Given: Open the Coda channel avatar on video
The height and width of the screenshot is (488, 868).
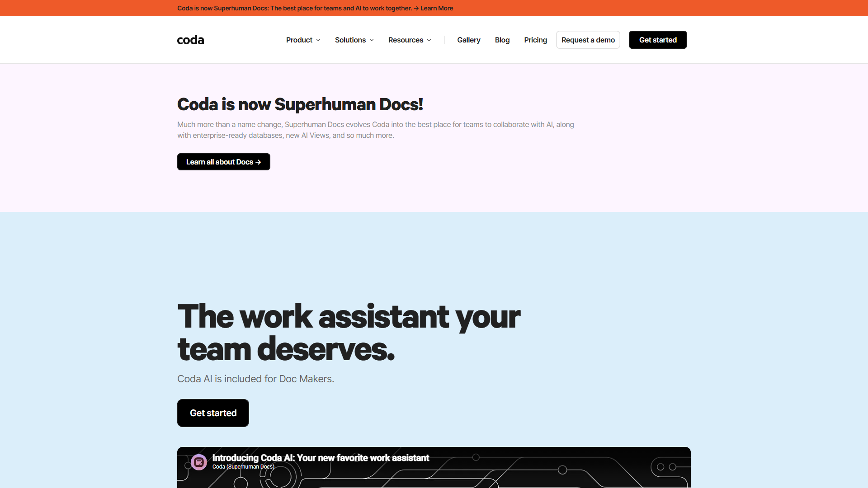Looking at the screenshot, I should pos(199,462).
